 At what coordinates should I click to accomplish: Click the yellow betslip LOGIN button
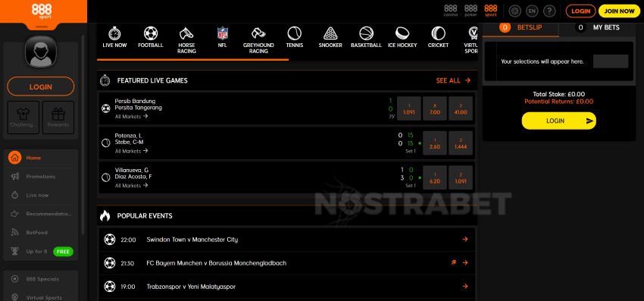click(x=558, y=121)
